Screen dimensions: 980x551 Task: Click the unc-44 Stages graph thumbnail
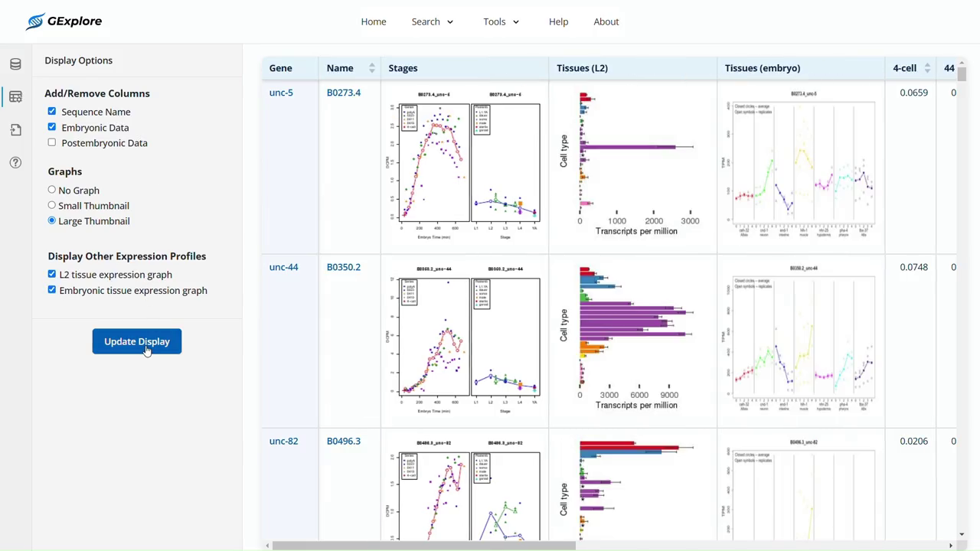click(465, 339)
